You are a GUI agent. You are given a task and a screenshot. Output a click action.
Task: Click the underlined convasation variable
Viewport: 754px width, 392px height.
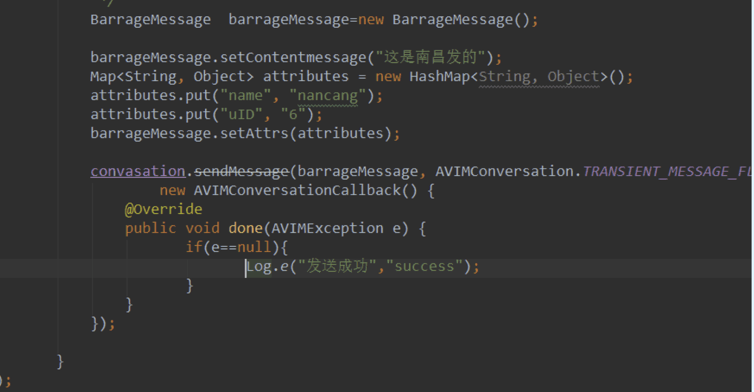point(138,171)
